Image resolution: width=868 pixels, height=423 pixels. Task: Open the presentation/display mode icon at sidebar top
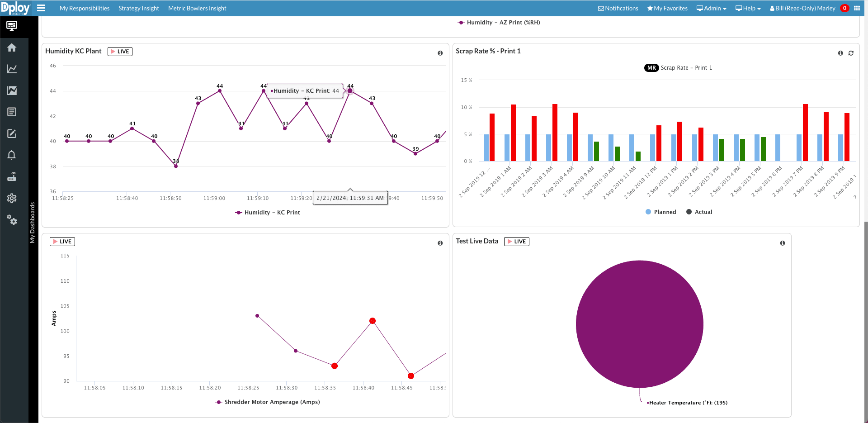pyautogui.click(x=12, y=26)
